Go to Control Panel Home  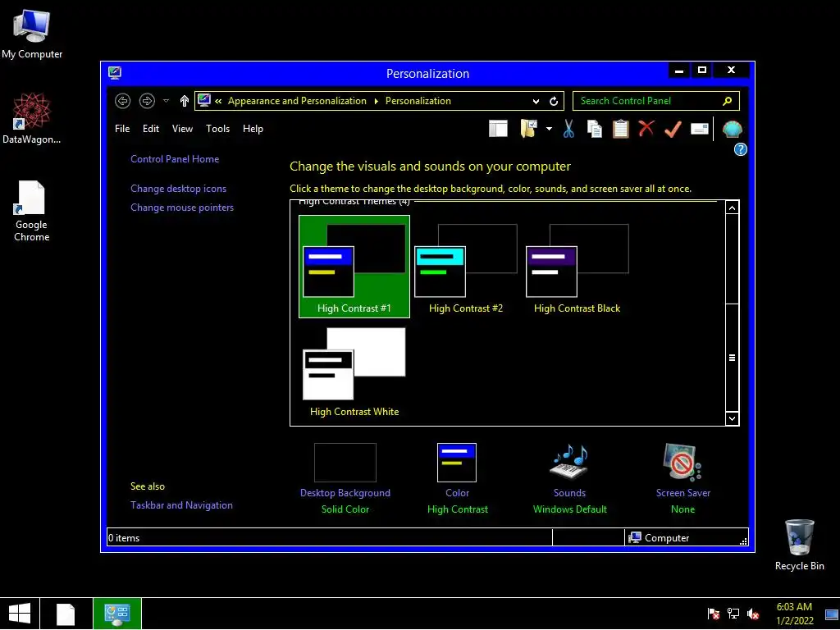(175, 159)
